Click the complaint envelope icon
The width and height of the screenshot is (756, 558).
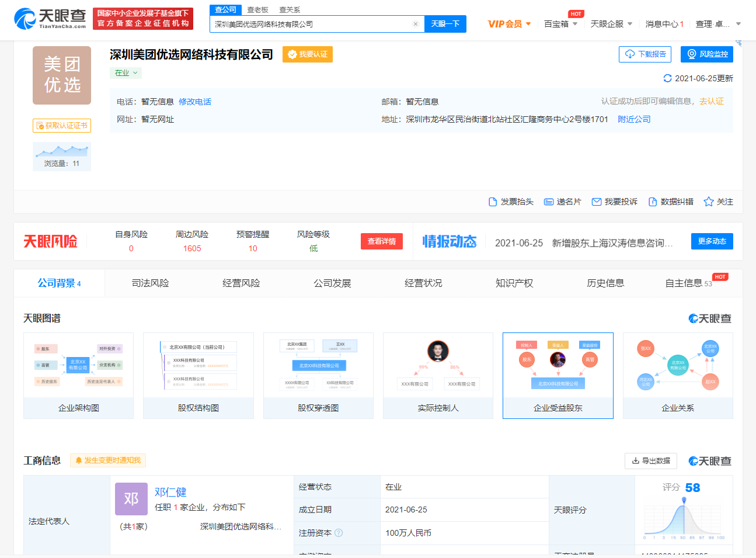click(x=597, y=202)
